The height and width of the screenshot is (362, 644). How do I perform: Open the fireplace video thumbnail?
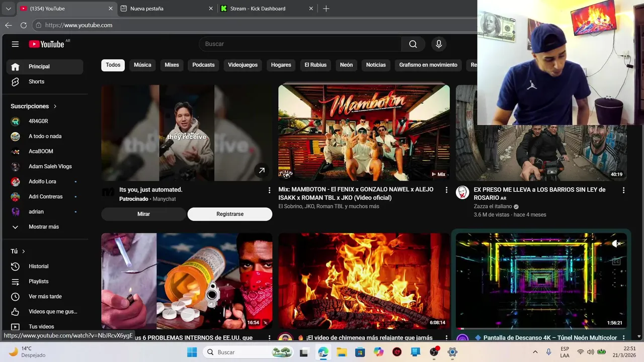pos(364,281)
